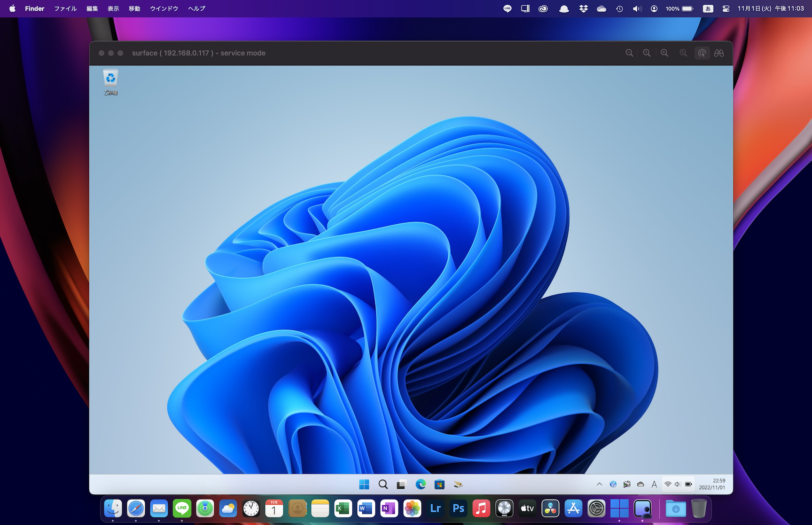Click the date and time 11月1日(火) 午後11:03
The height and width of the screenshot is (525, 812).
click(771, 8)
